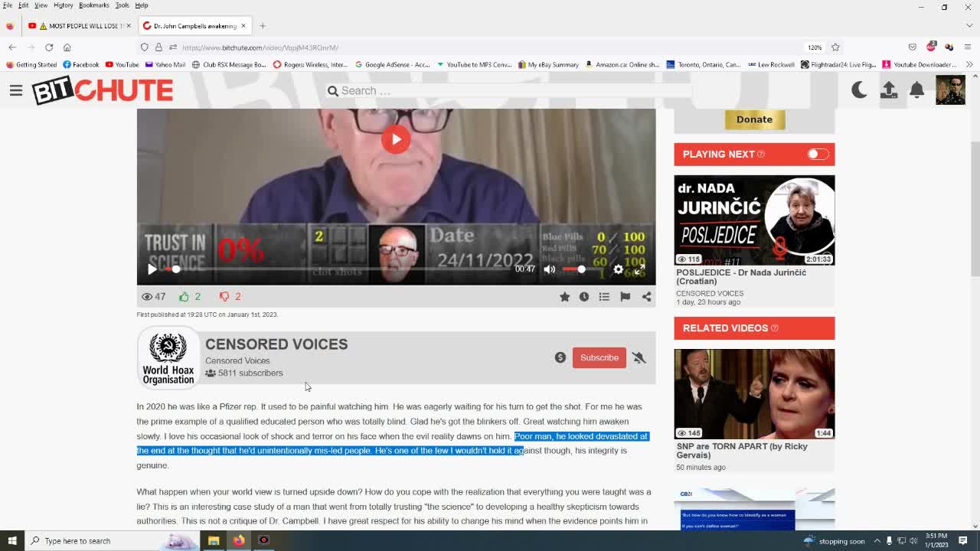Open the BitChute hamburger menu

click(16, 90)
